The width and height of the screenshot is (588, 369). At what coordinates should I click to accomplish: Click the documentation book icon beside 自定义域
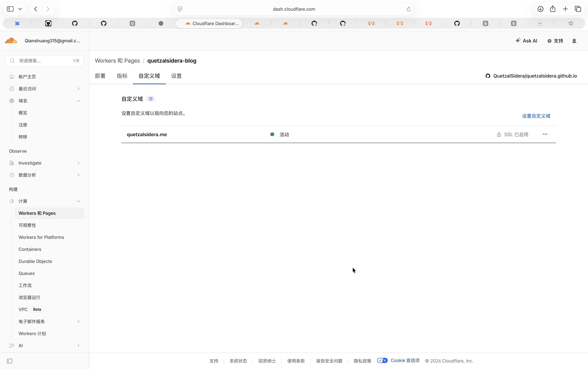click(x=151, y=99)
